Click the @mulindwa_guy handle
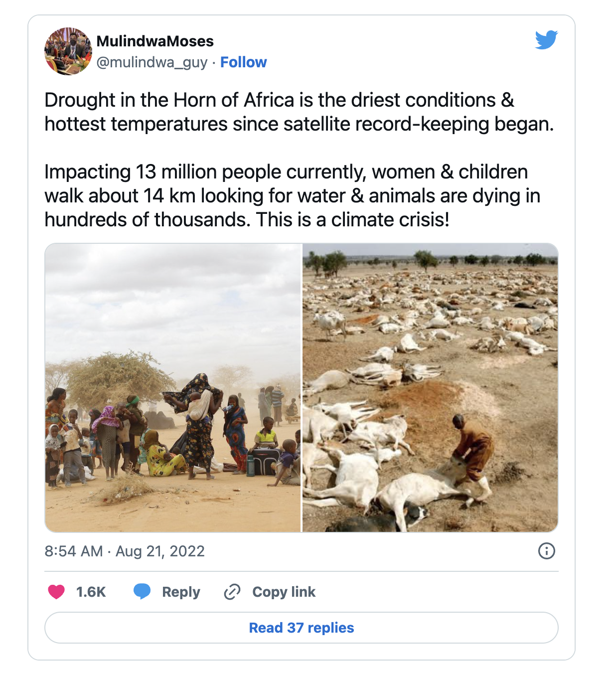Screen dimensions: 616x677 pos(152,62)
